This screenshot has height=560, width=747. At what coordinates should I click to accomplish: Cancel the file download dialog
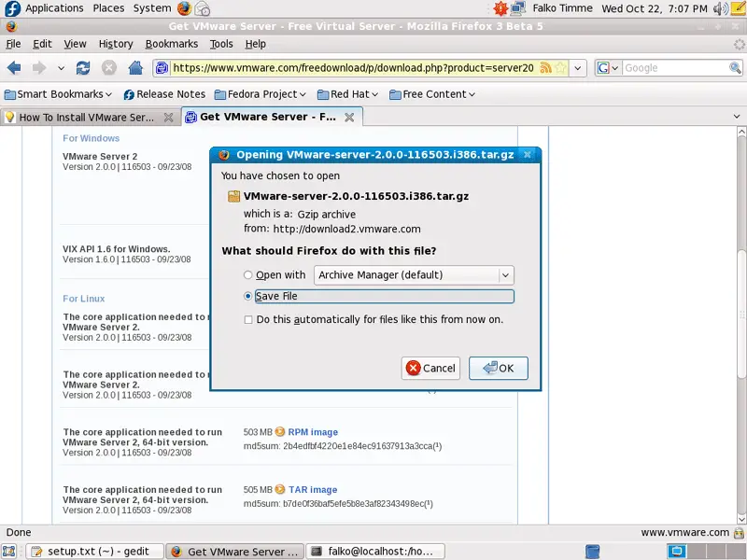point(430,368)
